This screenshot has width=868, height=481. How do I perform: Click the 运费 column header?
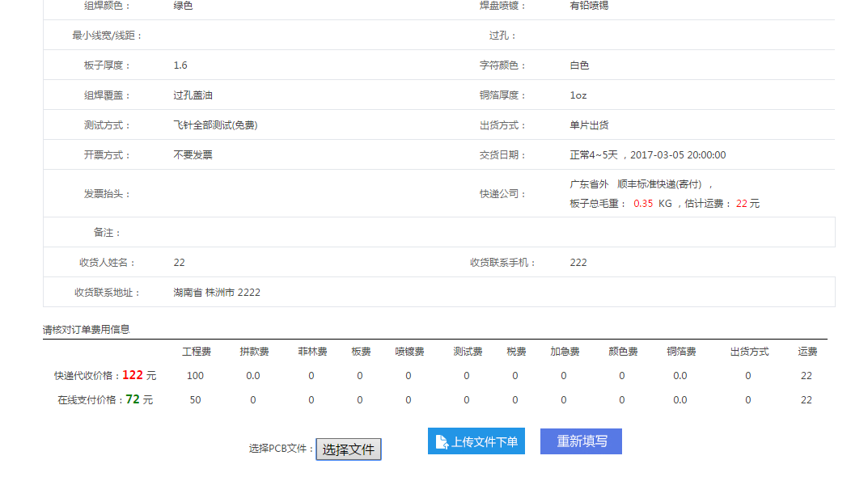click(807, 352)
